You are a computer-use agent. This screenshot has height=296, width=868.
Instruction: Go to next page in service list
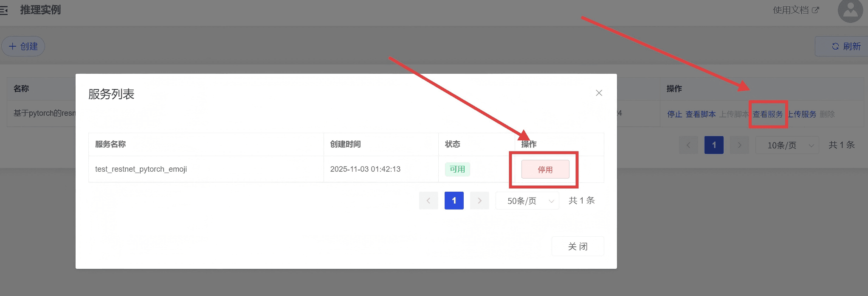(479, 201)
